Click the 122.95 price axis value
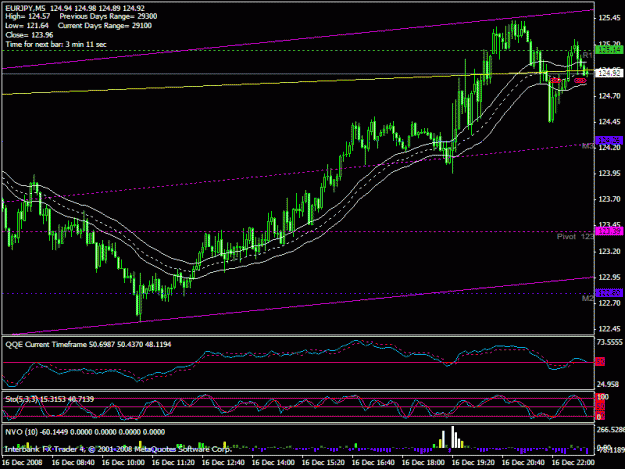This screenshot has width=625, height=469. (609, 277)
